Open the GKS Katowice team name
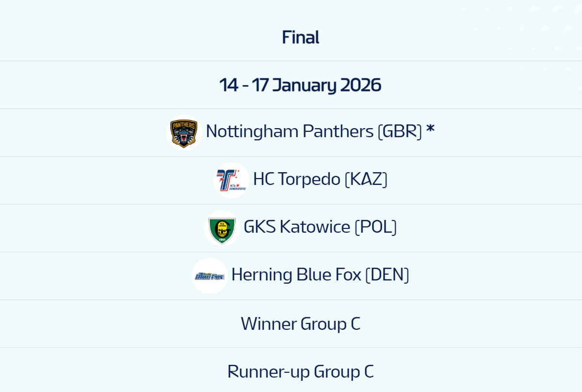 (296, 227)
